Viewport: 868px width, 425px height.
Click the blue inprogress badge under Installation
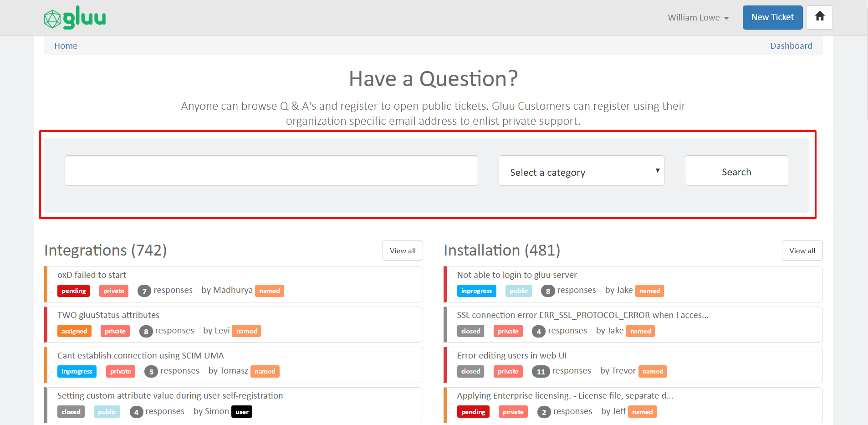click(476, 291)
